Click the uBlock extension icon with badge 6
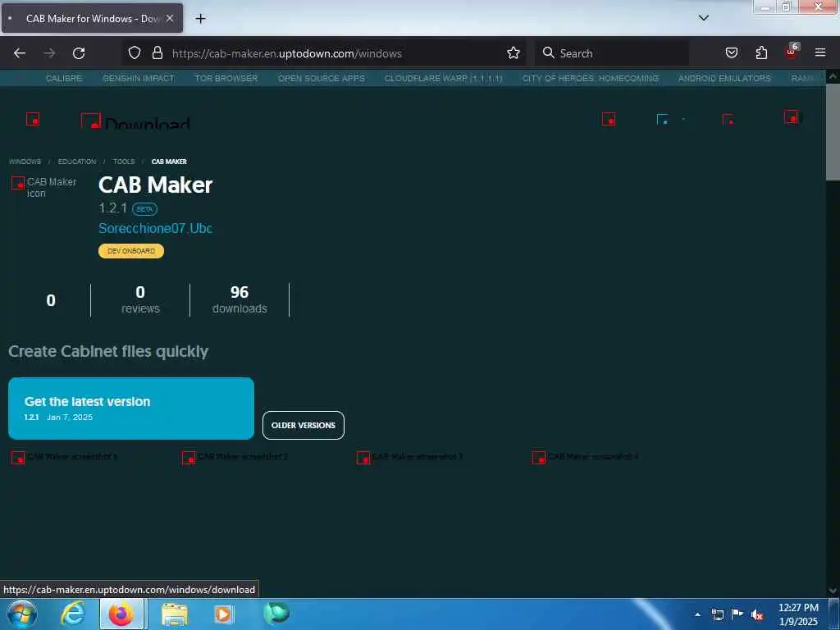This screenshot has height=630, width=840. point(792,52)
